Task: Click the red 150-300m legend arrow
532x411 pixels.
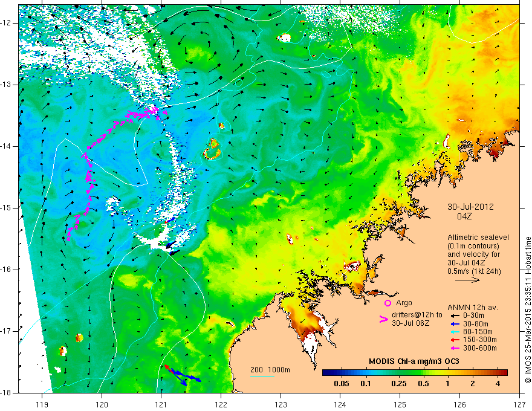Action: pyautogui.click(x=455, y=340)
